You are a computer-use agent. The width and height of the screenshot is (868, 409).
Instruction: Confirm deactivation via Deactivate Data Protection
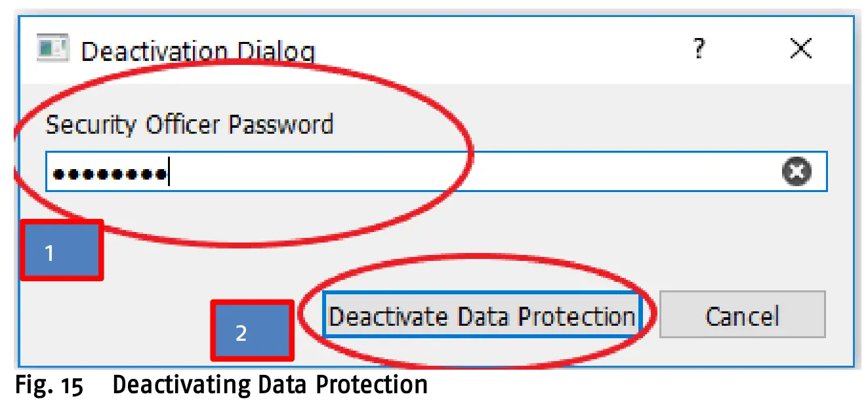coord(484,316)
